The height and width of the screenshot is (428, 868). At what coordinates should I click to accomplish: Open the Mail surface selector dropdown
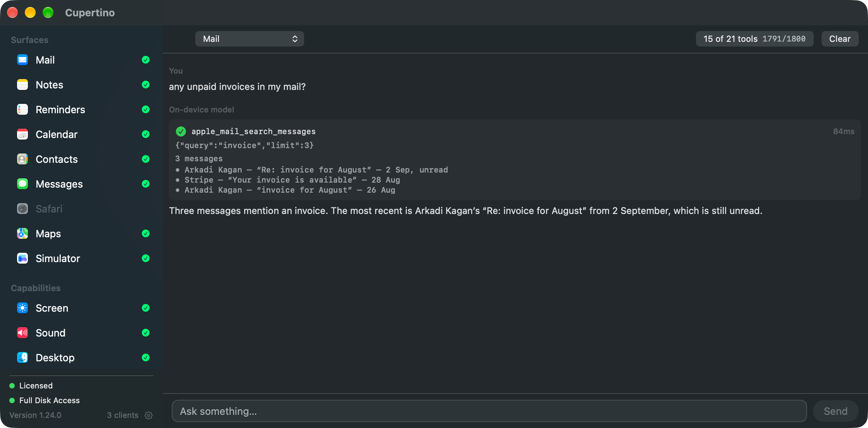[x=250, y=39]
